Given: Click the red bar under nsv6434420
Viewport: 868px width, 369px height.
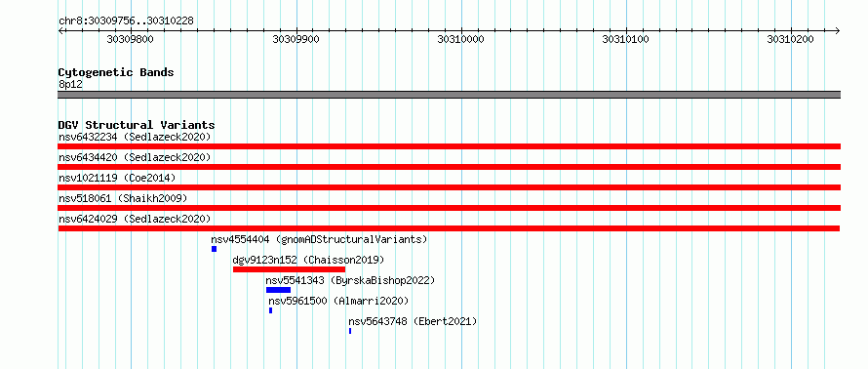Looking at the screenshot, I should pos(449,167).
